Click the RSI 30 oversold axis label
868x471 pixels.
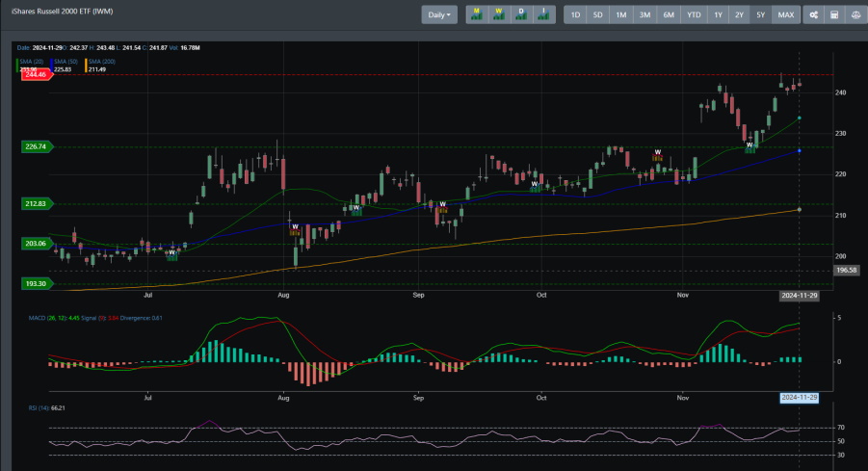click(x=841, y=455)
